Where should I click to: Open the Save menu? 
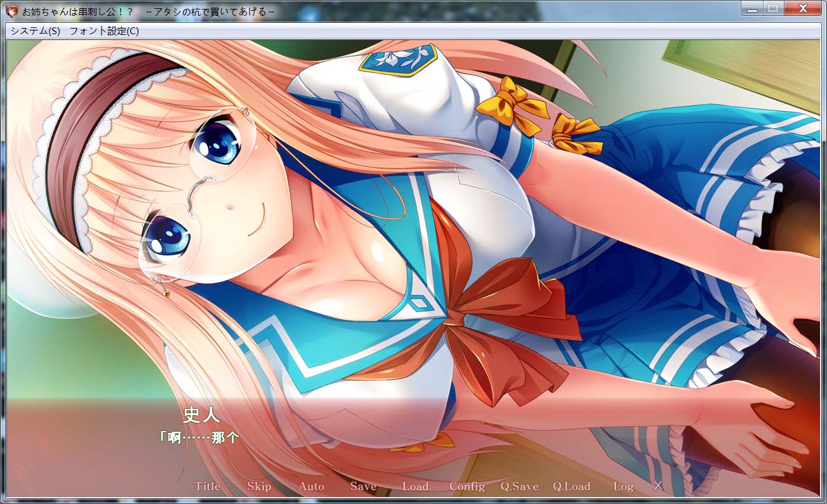point(363,486)
